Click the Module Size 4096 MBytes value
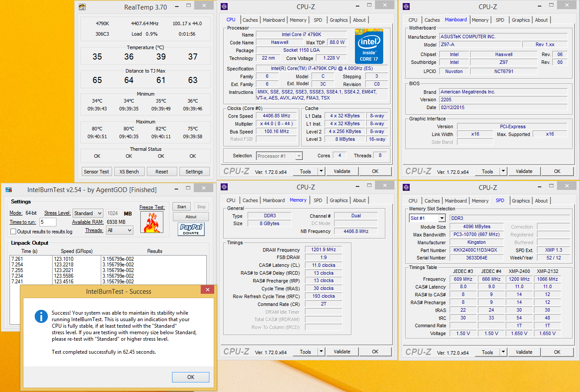Screen dimensions: 580x392 click(x=477, y=226)
